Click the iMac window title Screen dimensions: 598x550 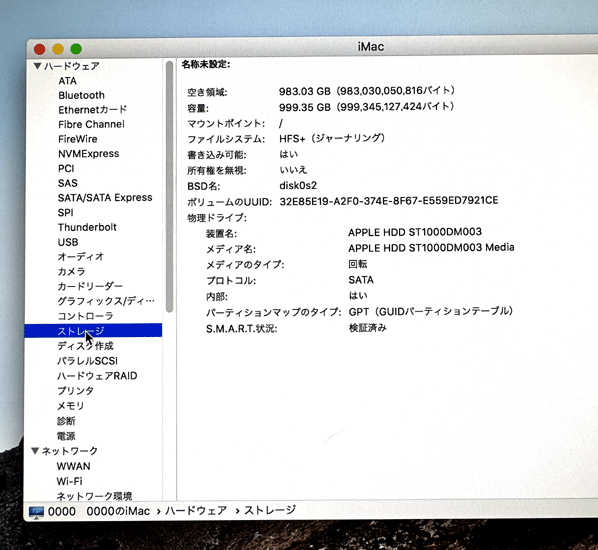(371, 47)
